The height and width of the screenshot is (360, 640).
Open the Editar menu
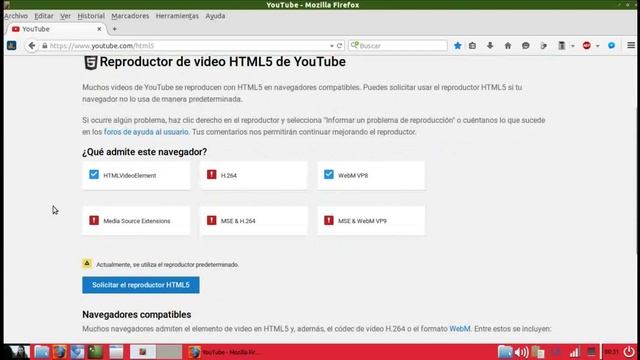coord(44,16)
